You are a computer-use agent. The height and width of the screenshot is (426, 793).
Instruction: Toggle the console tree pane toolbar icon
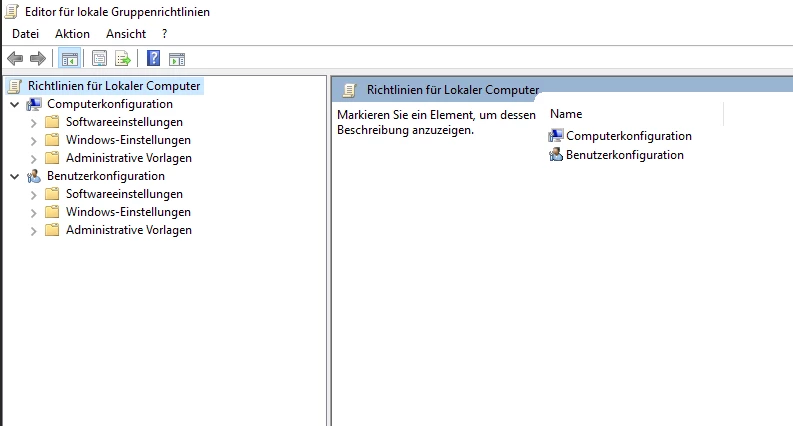click(69, 58)
